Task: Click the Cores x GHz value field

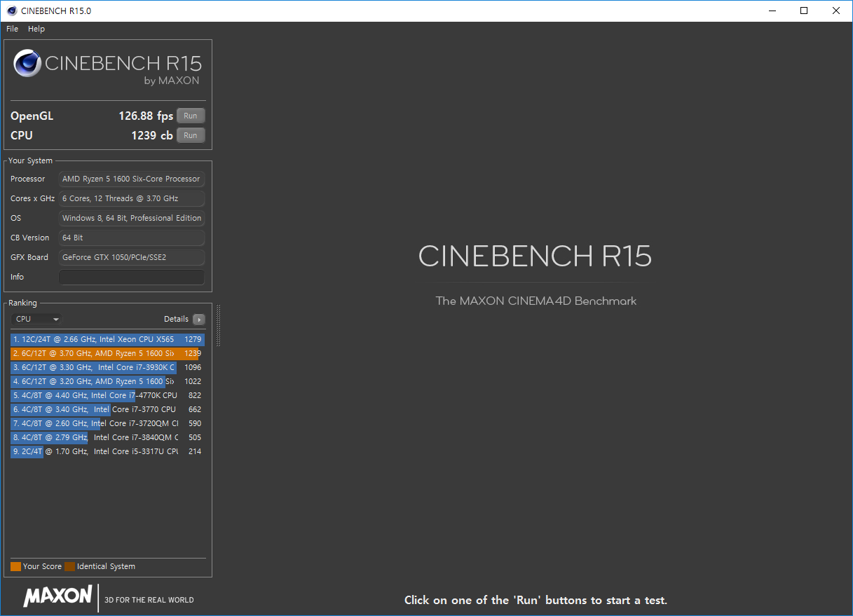Action: 132,198
